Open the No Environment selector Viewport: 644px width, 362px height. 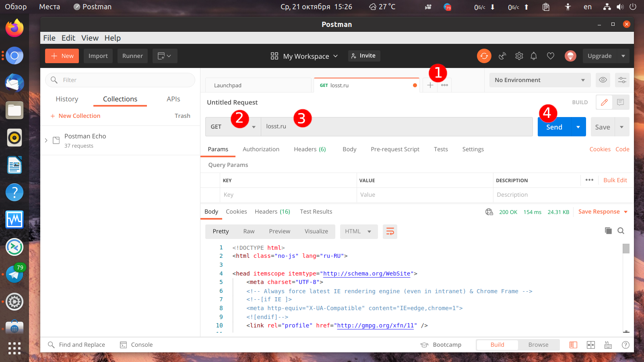(540, 80)
